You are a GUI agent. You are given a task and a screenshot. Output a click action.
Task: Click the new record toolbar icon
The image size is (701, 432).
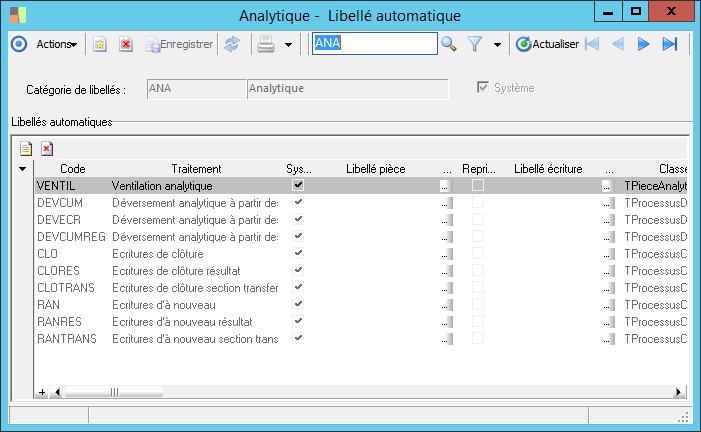click(100, 44)
